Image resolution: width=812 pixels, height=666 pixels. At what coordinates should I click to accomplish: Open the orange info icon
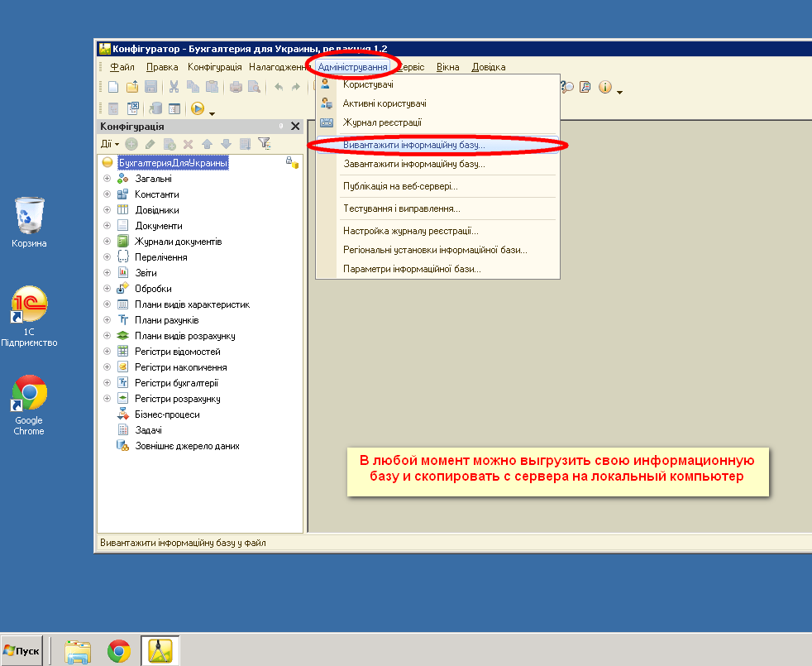(x=604, y=87)
